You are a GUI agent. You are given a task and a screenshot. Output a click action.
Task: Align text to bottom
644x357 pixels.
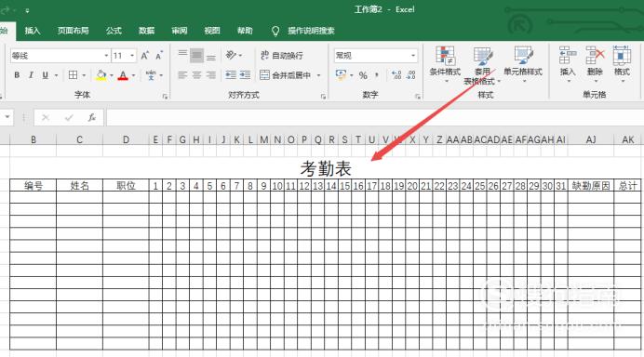click(x=211, y=57)
